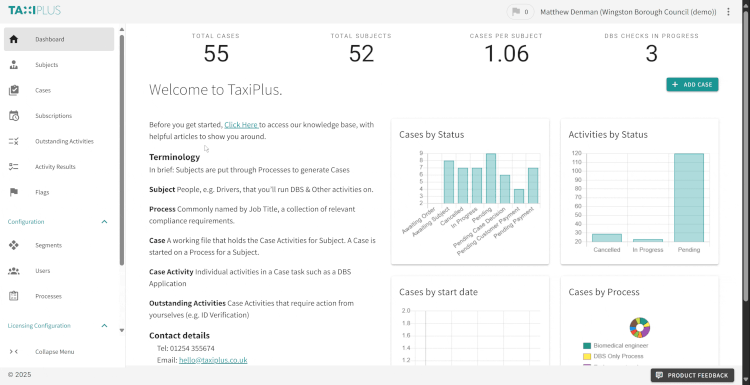
Task: Open the Flags sidebar icon
Action: (x=13, y=192)
